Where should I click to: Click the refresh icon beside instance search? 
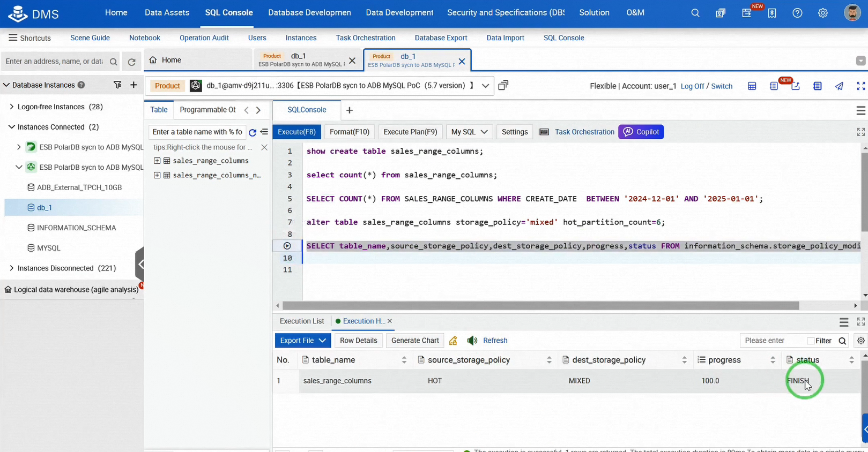131,62
